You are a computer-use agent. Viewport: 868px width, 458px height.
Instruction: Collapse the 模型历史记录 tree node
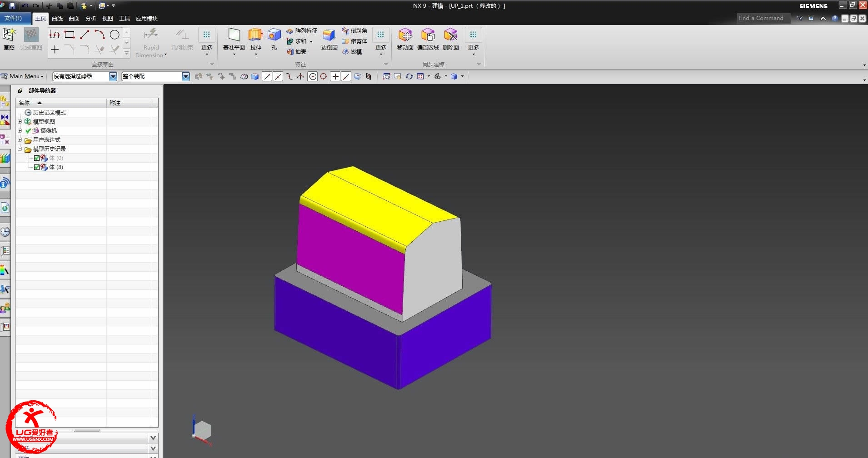coord(20,149)
